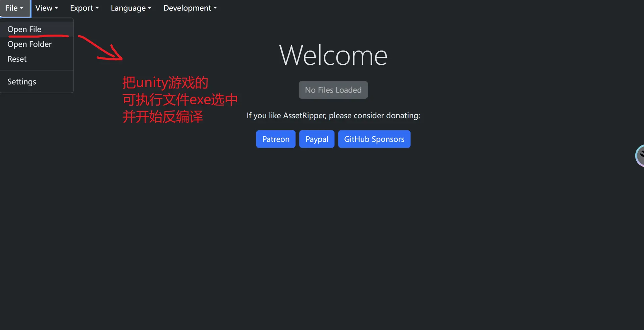
Task: Open the GitHub Sponsors link
Action: click(x=374, y=139)
